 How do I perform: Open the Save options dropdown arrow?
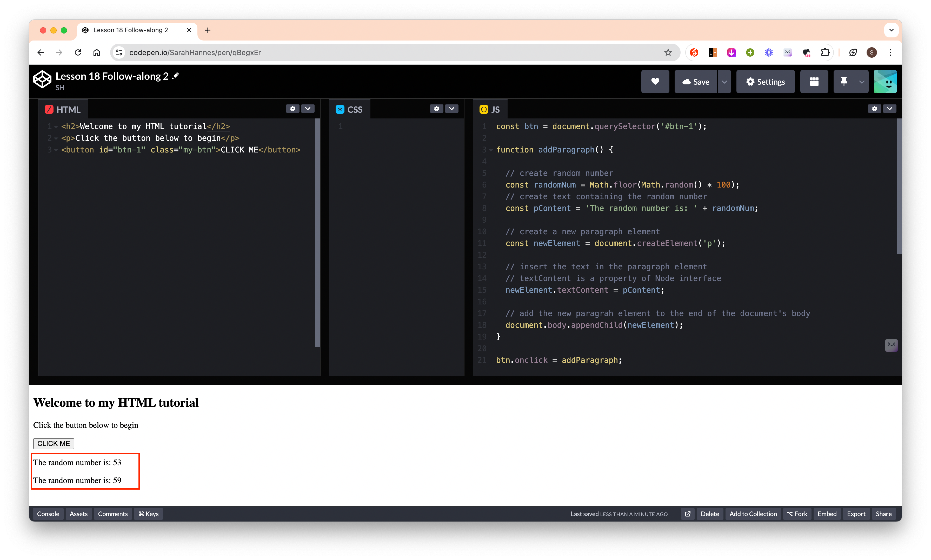click(724, 82)
